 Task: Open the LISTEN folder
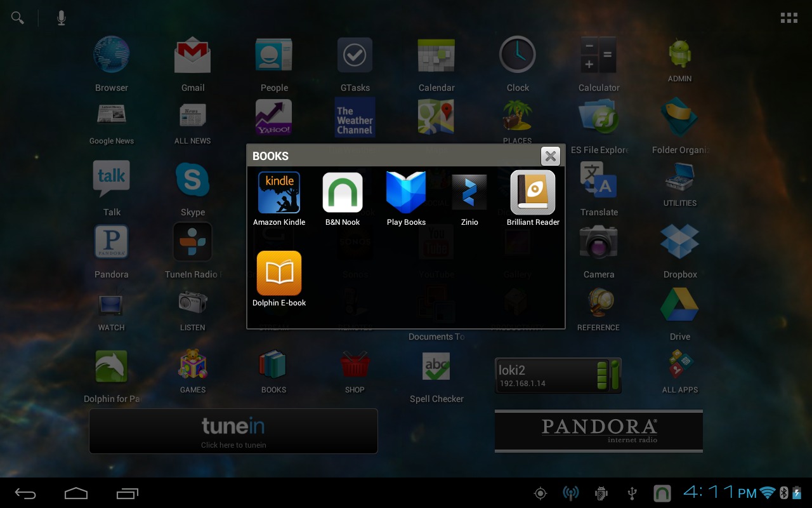coord(193,310)
